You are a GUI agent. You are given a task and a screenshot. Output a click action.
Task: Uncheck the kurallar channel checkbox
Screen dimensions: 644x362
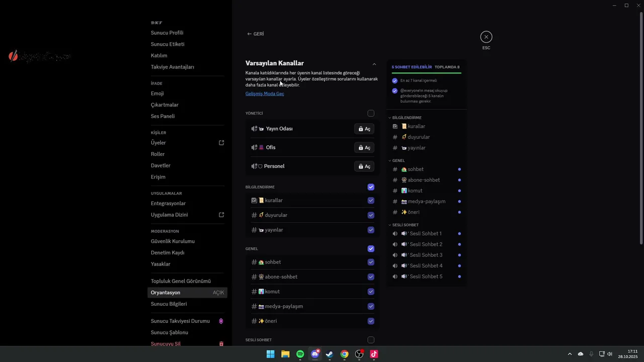click(371, 200)
